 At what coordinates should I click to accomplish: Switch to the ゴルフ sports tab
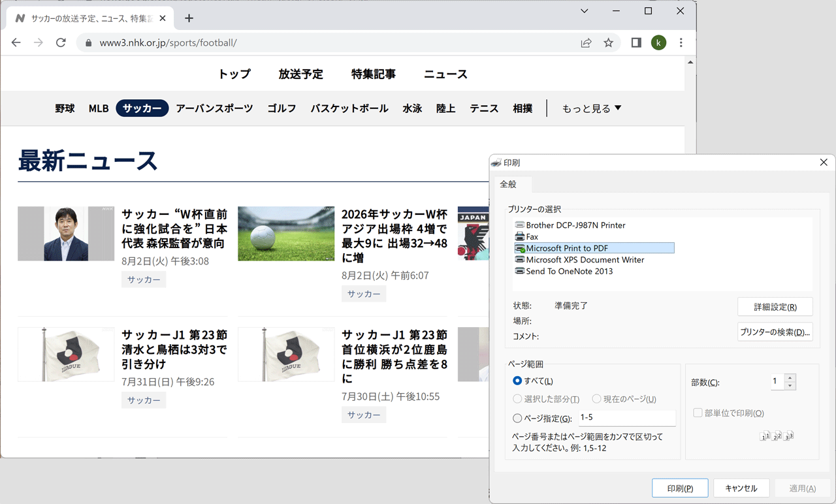point(281,108)
